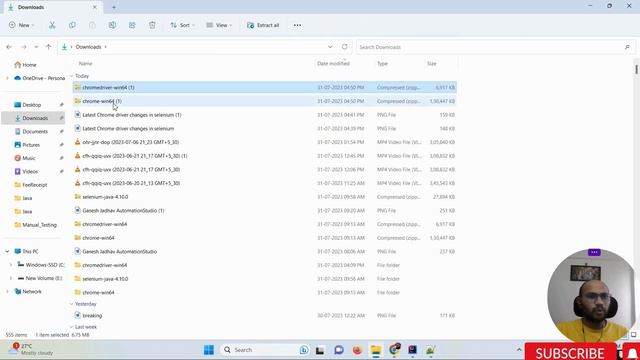640x360 pixels.
Task: Click the Delete trash icon
Action: point(152,25)
